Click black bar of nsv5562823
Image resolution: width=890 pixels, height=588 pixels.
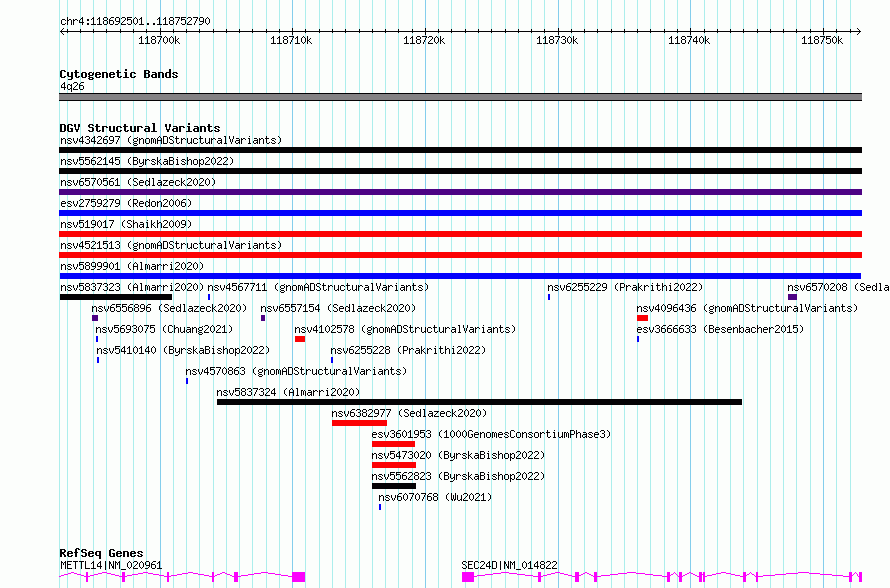(394, 486)
